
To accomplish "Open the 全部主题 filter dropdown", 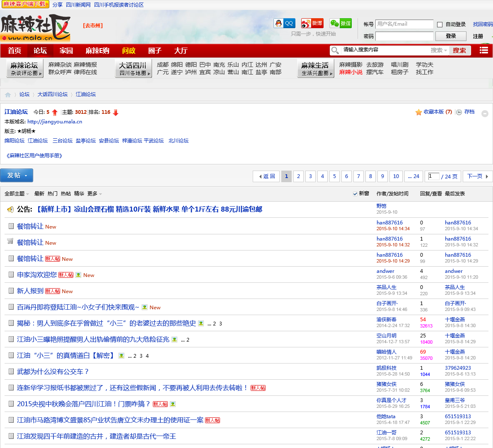I will tap(17, 194).
